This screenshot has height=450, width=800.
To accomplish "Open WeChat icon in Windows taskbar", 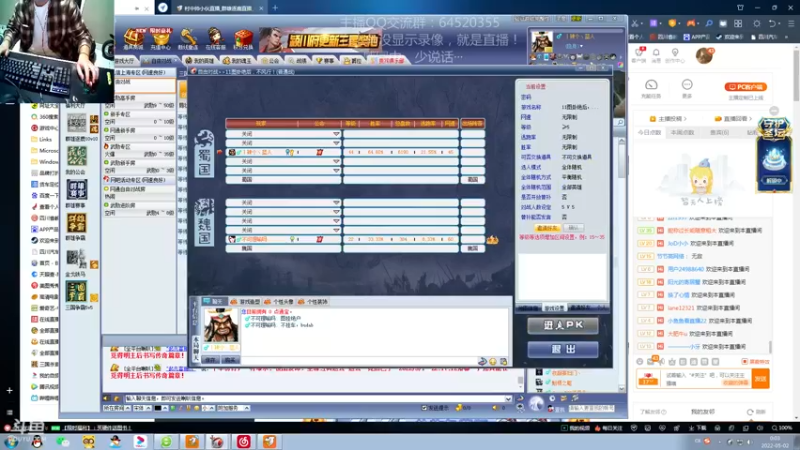I will point(63,441).
